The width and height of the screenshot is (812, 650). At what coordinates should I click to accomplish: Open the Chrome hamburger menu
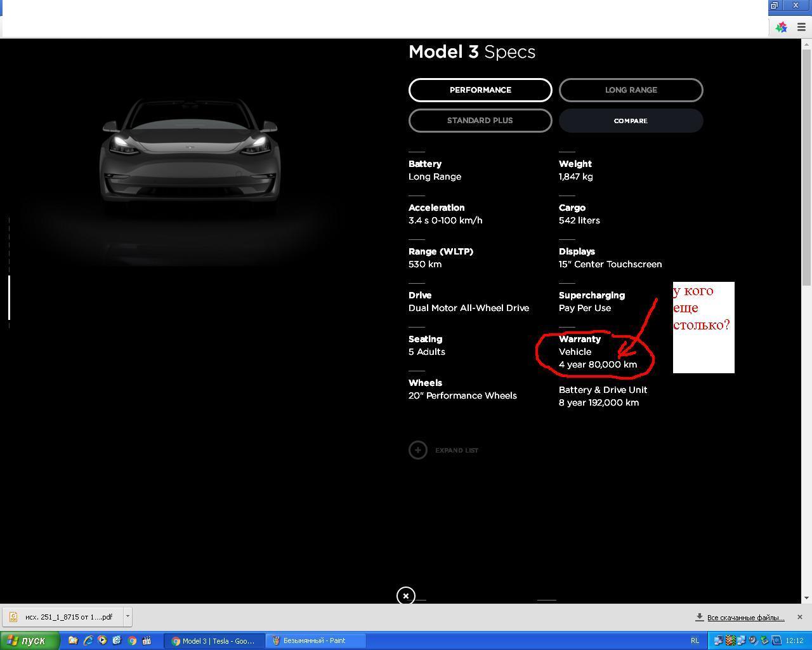pos(801,27)
